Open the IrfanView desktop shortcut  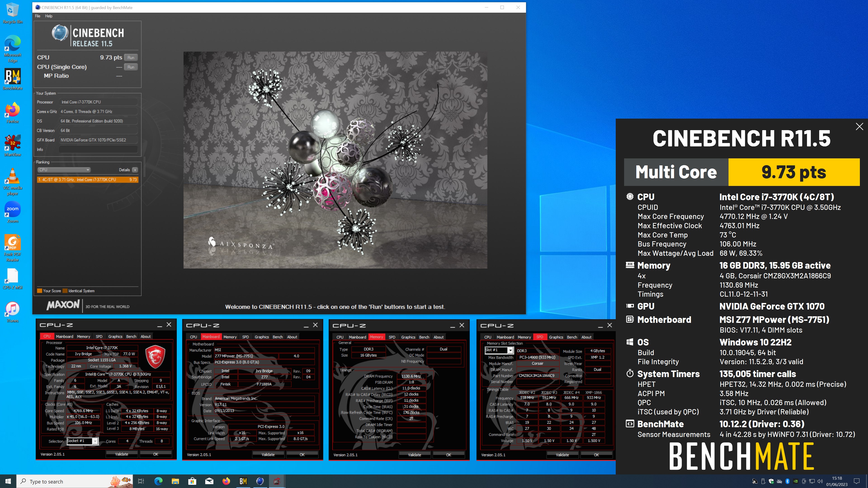tap(12, 145)
